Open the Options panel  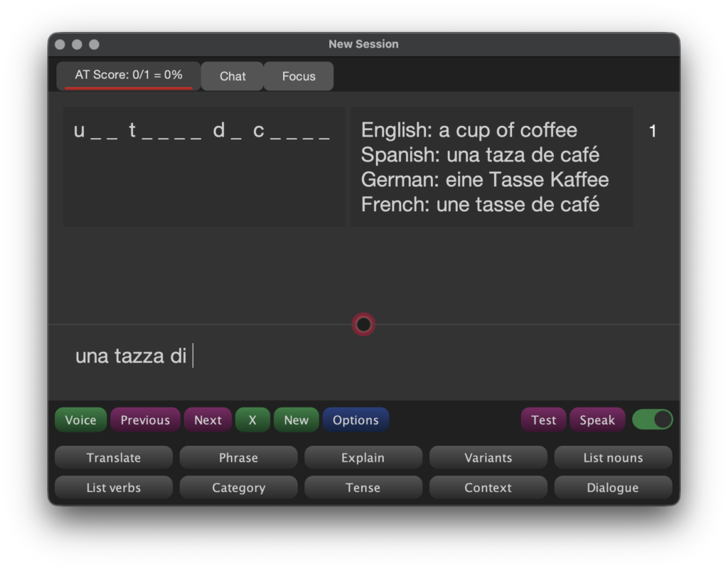(355, 420)
